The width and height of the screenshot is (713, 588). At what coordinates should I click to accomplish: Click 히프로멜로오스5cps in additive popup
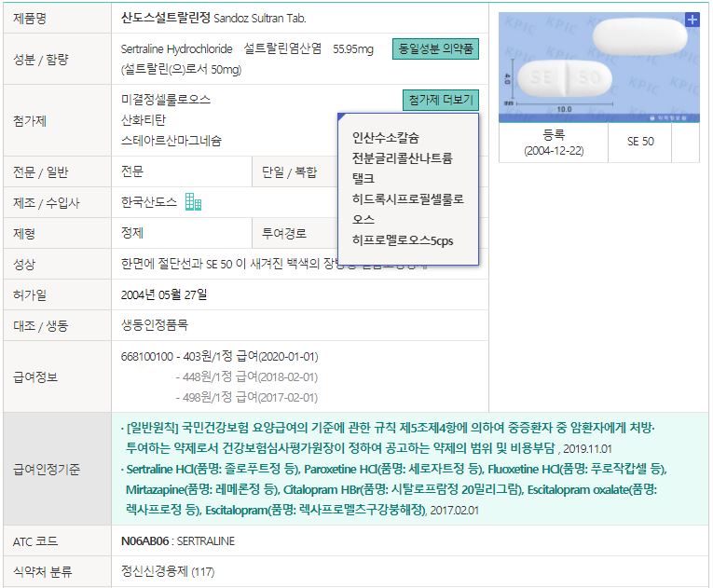point(403,240)
